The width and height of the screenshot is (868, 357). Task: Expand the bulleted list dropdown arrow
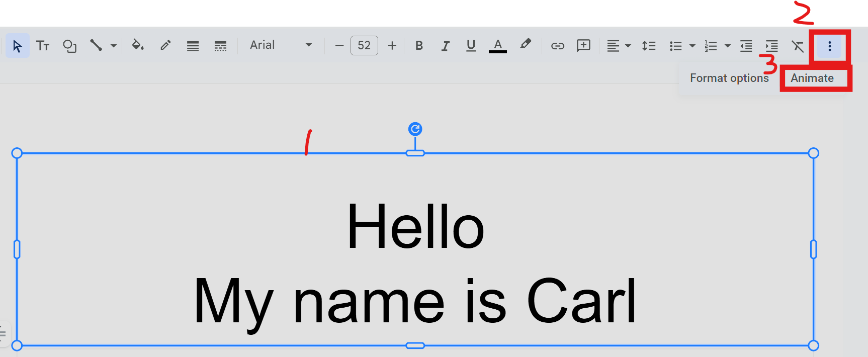point(692,46)
